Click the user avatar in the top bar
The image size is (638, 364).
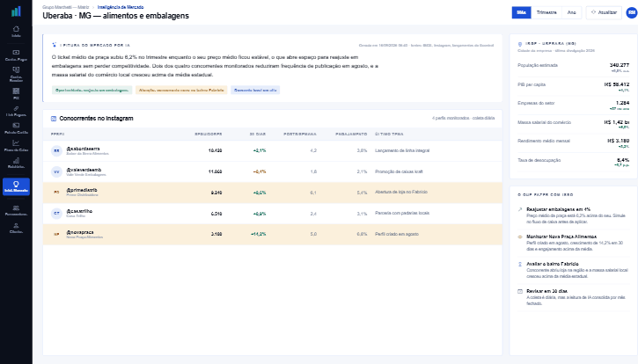pos(632,12)
